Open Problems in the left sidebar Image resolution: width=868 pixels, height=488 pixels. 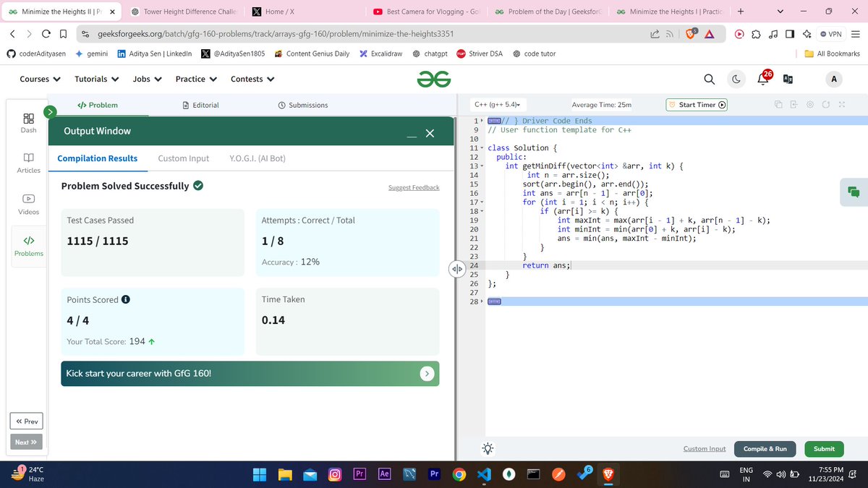point(28,246)
